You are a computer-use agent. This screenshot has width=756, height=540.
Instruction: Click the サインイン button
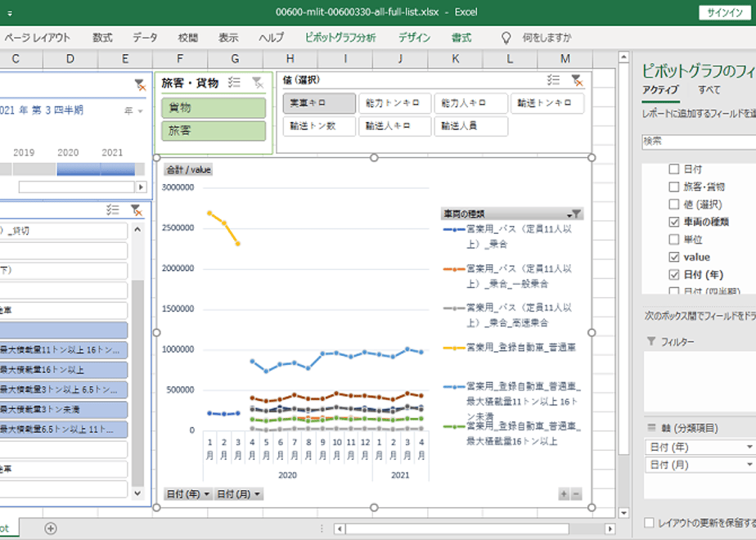pyautogui.click(x=725, y=13)
